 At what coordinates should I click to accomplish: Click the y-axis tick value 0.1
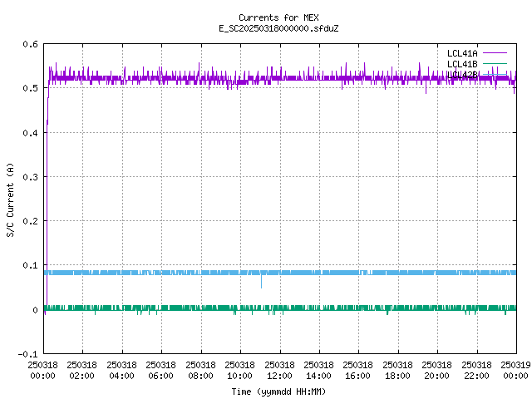[30, 265]
